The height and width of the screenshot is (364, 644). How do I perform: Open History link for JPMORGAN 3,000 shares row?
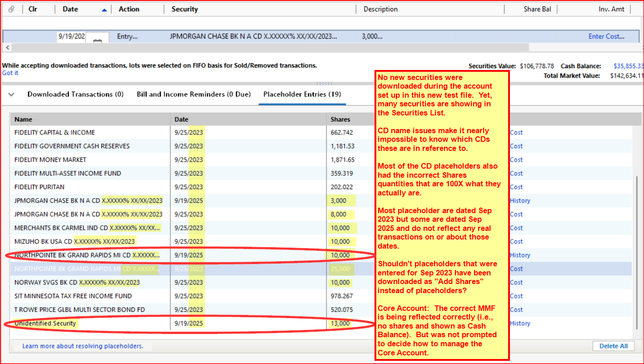520,201
